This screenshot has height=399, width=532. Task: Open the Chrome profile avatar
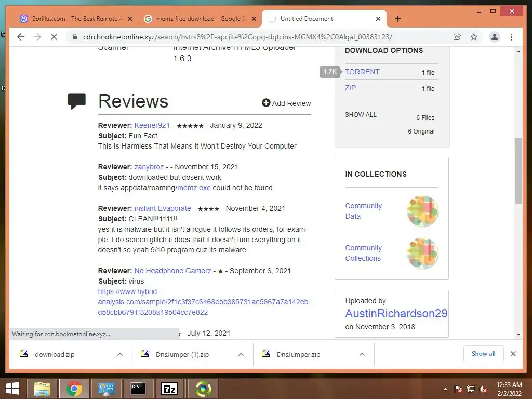495,37
